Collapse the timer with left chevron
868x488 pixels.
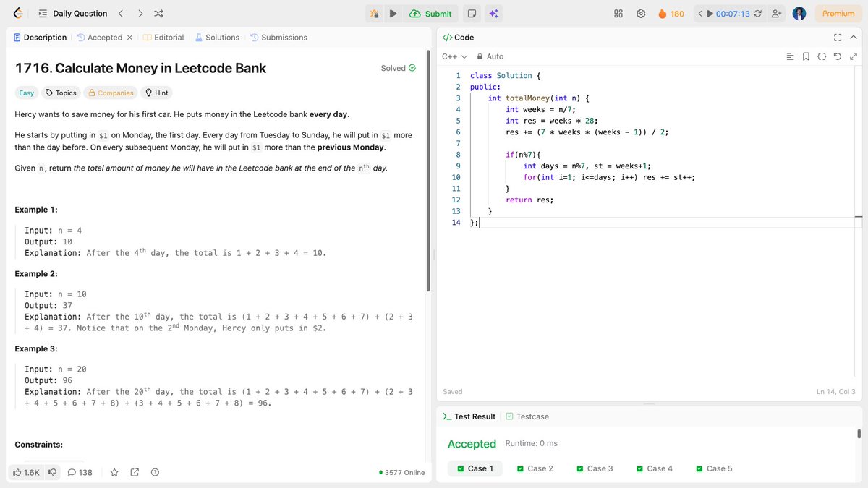point(700,14)
